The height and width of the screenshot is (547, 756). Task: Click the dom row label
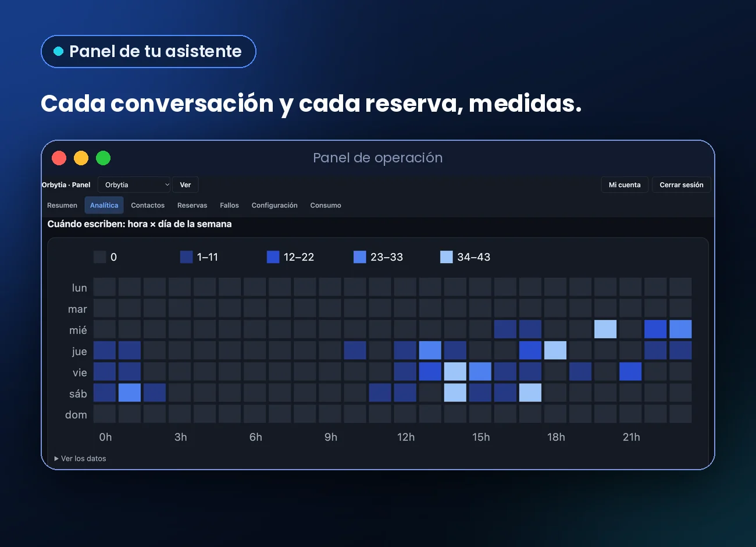tap(76, 415)
